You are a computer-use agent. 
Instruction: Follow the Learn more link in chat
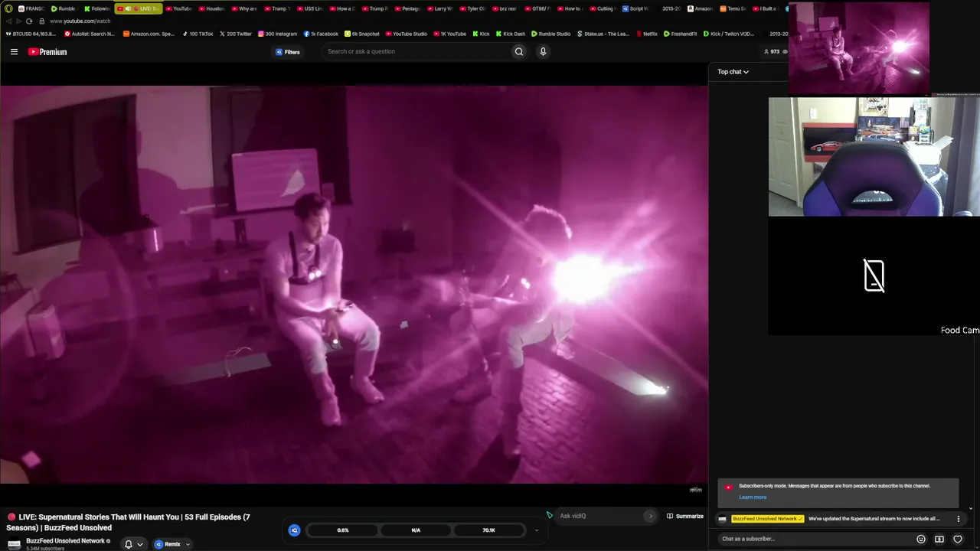753,497
